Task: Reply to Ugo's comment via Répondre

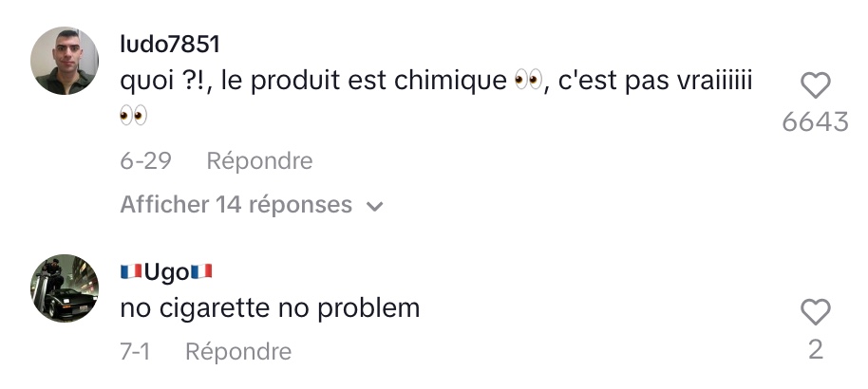Action: [x=238, y=351]
